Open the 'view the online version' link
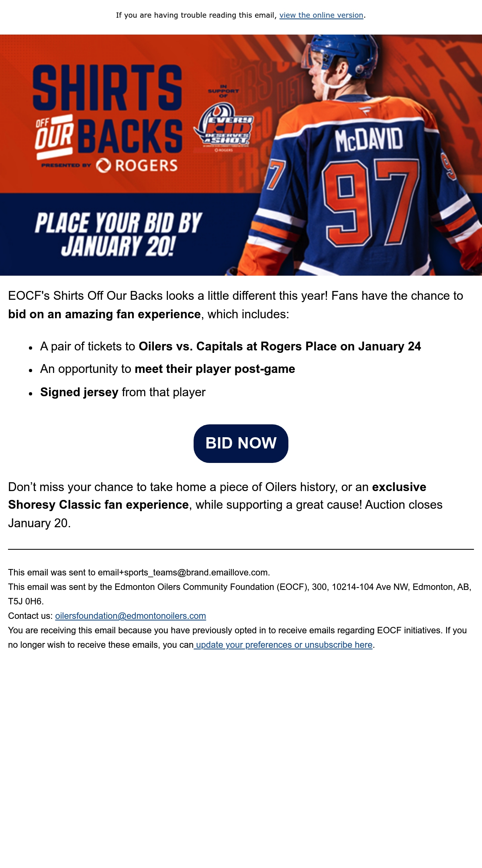 click(321, 15)
